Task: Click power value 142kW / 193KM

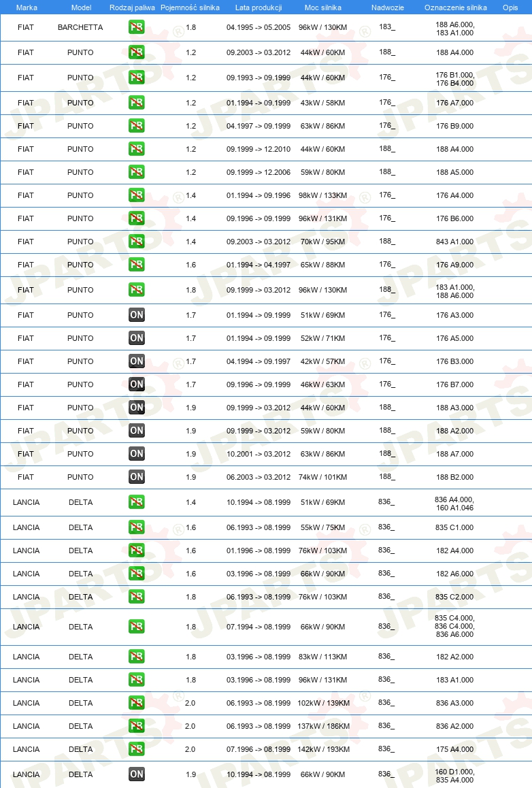Action: click(x=324, y=749)
